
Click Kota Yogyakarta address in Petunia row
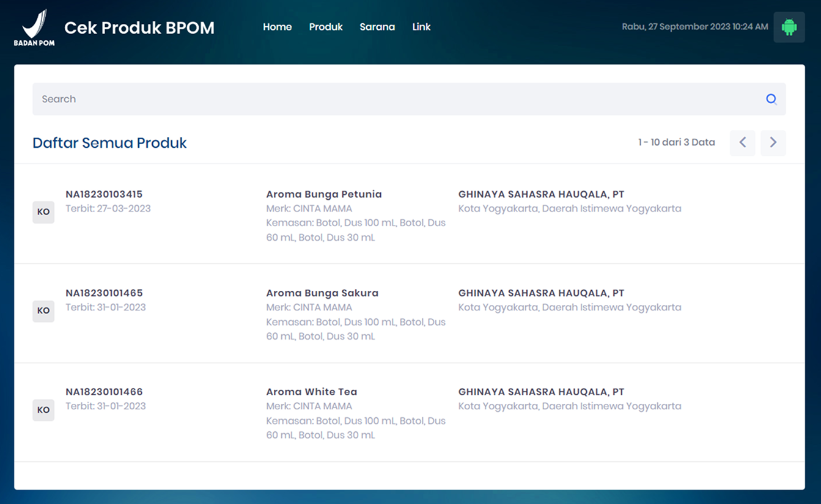[570, 208]
